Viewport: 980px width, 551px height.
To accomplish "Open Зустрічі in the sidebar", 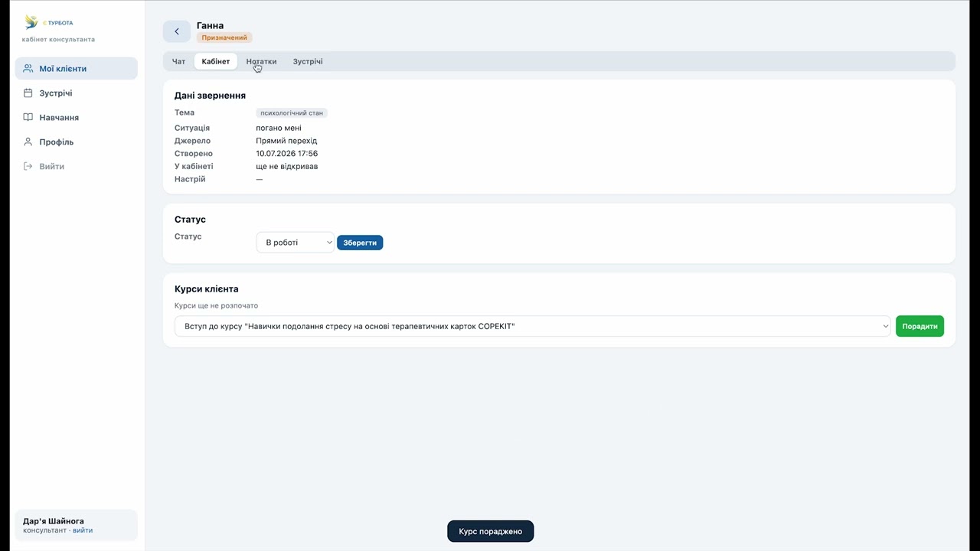I will 77,93.
